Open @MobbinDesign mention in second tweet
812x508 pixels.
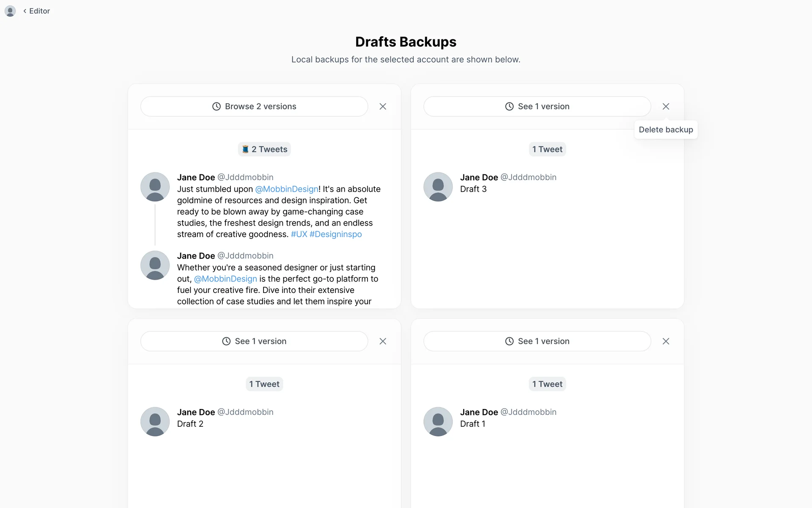pyautogui.click(x=225, y=279)
